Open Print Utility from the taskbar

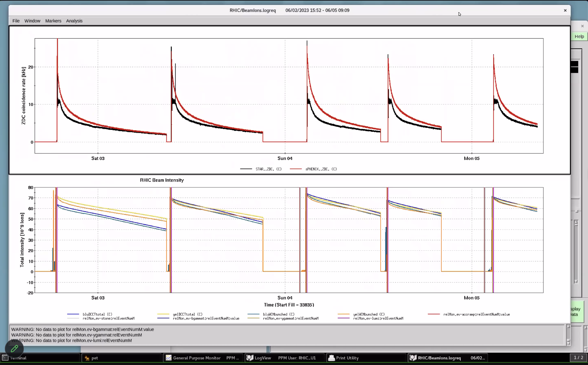366,358
